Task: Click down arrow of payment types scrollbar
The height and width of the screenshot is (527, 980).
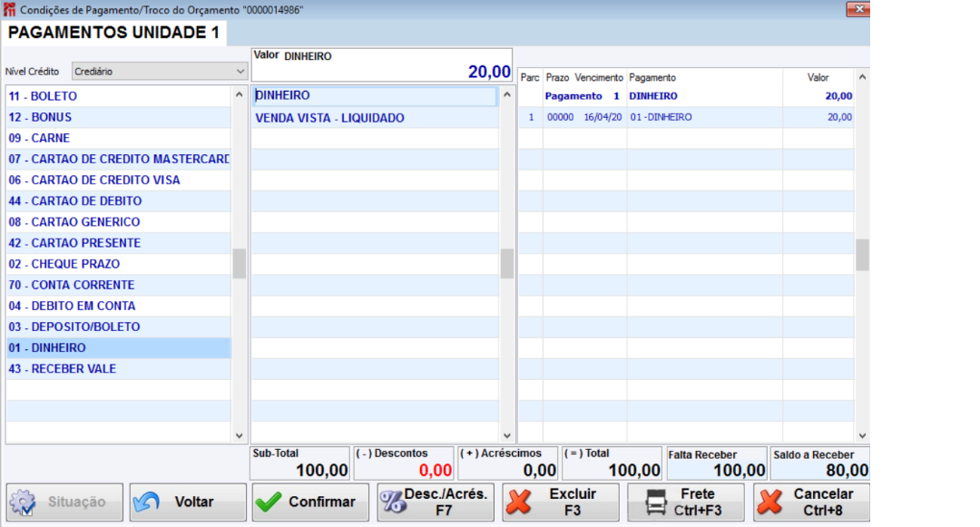Action: pyautogui.click(x=239, y=435)
